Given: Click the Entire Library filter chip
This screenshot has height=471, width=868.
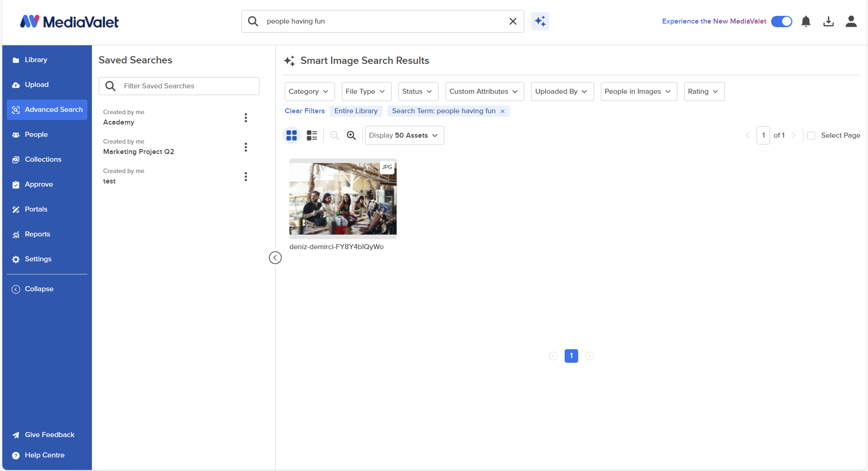Looking at the screenshot, I should point(356,111).
